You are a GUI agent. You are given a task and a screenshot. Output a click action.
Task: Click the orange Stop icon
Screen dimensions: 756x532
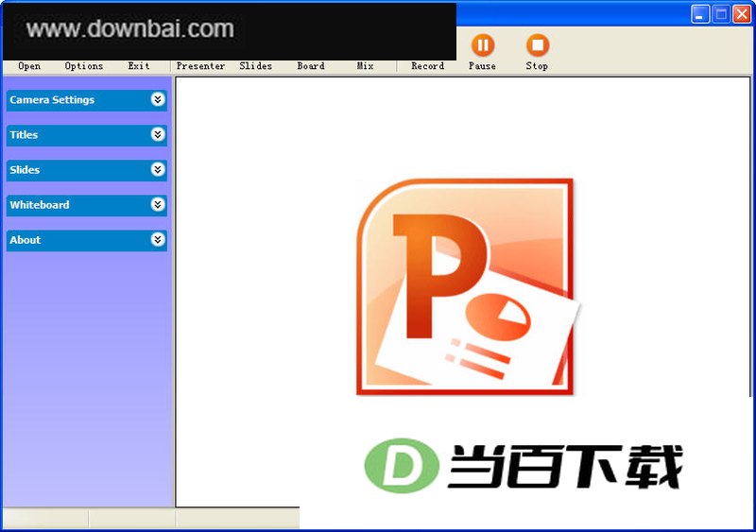[x=538, y=45]
